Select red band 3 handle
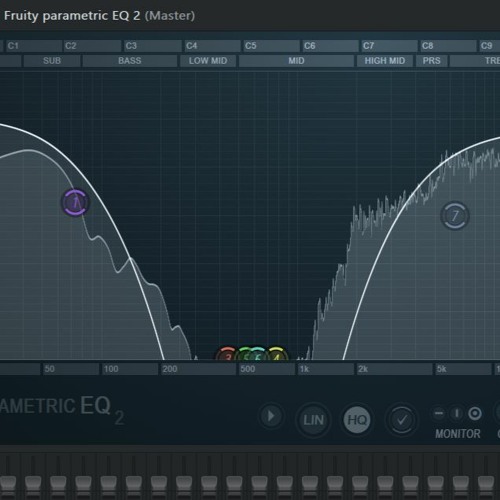500x500 pixels. tap(228, 355)
